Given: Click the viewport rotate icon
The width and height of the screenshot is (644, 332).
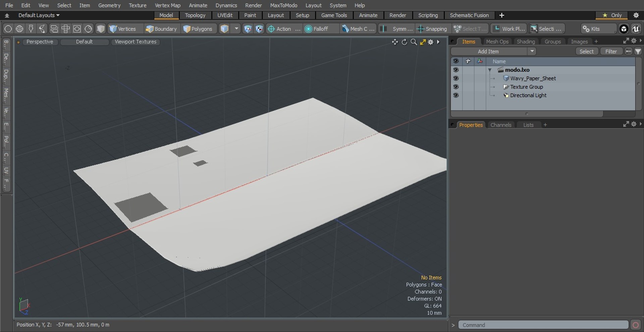Looking at the screenshot, I should click(x=405, y=42).
